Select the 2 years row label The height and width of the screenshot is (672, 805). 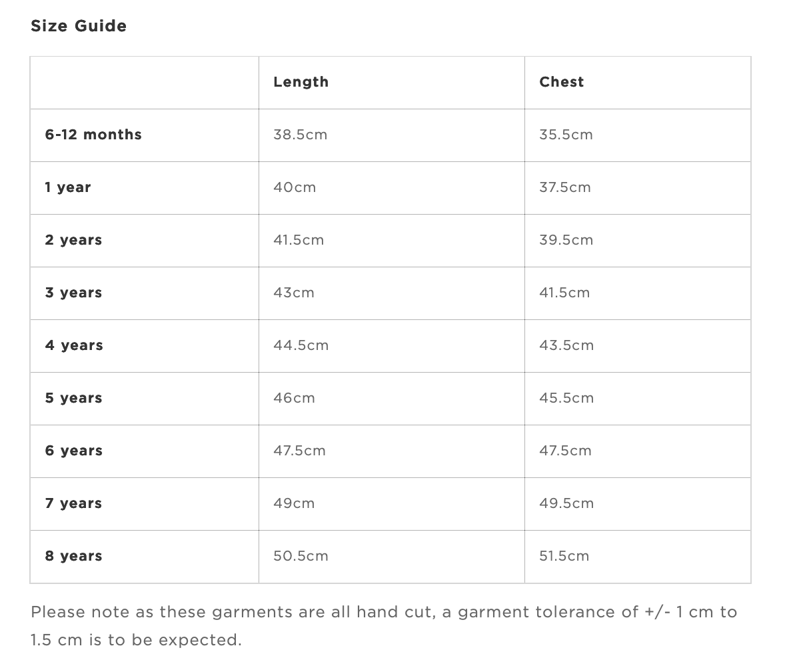click(x=74, y=240)
